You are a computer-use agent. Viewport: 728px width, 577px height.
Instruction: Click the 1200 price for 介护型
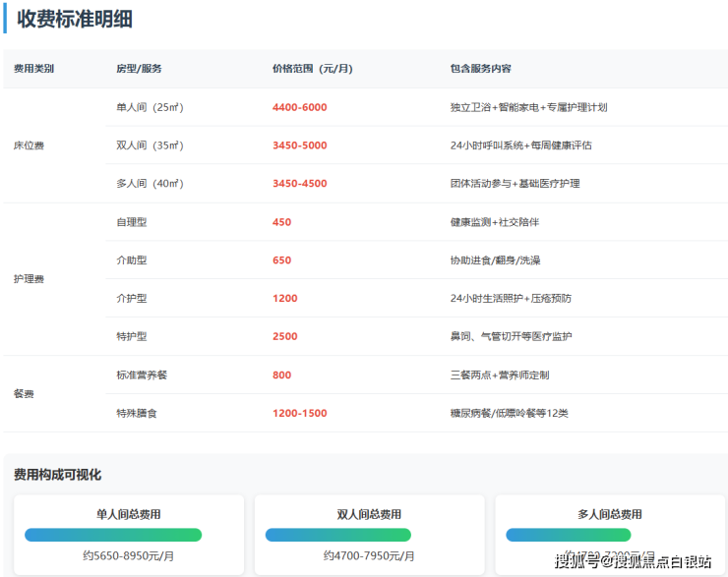click(x=284, y=298)
